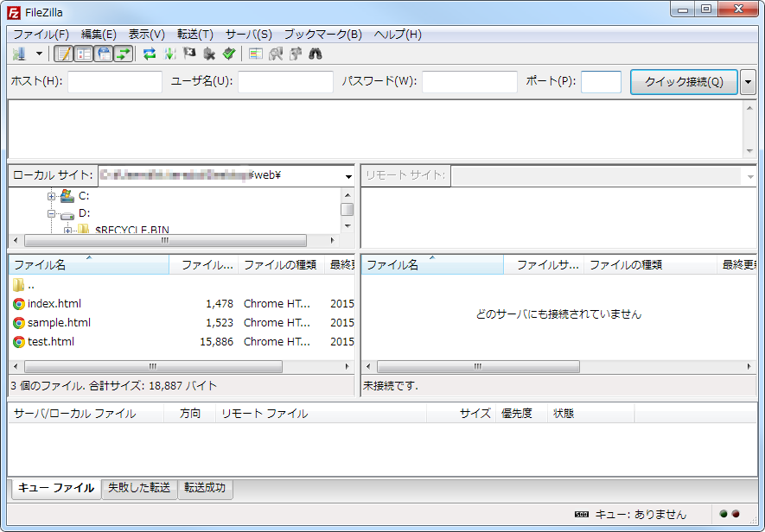Click クイック接続(Q) quick connect button

[x=684, y=81]
